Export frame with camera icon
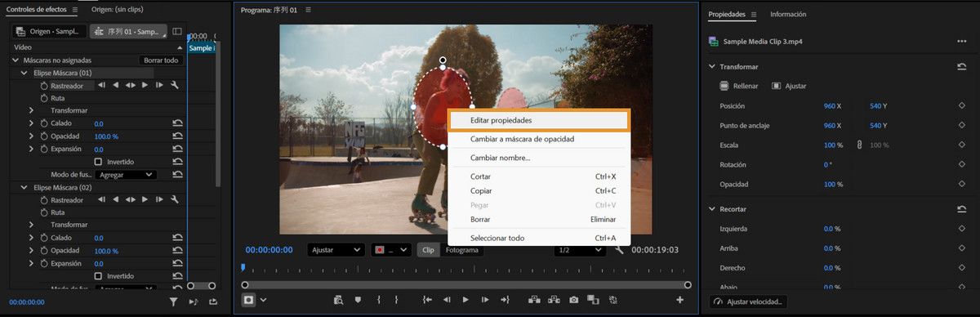Viewport: 980px width, 317px height. tap(574, 300)
